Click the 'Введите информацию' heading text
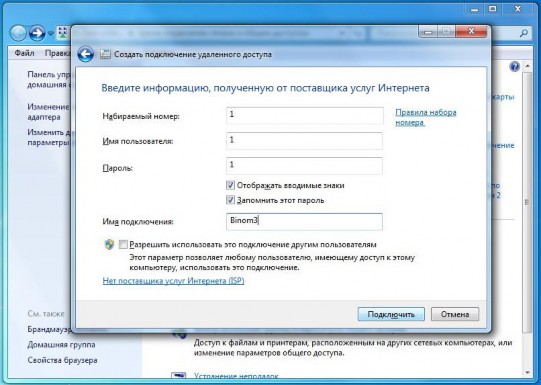Screen dimensions: 541x385 coord(265,88)
